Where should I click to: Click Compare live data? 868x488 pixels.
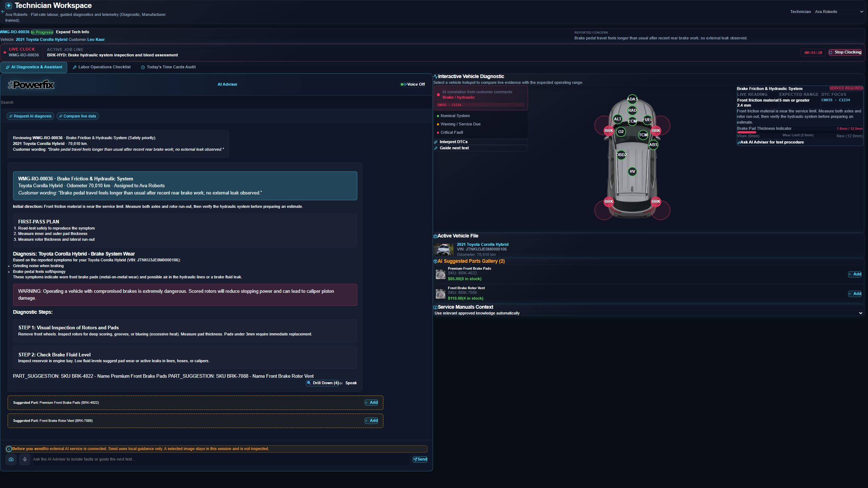78,116
